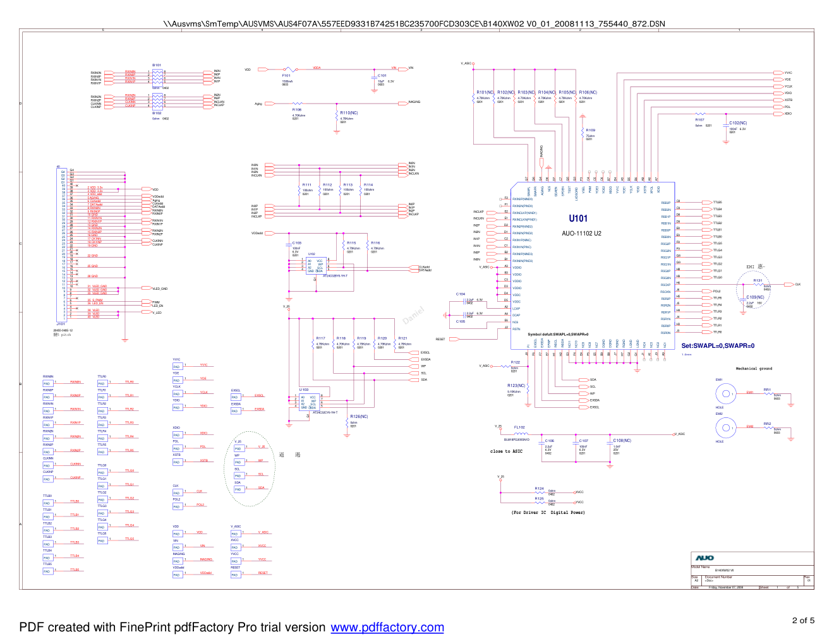
Task: Select the R109 resistor label
Action: tap(591, 131)
